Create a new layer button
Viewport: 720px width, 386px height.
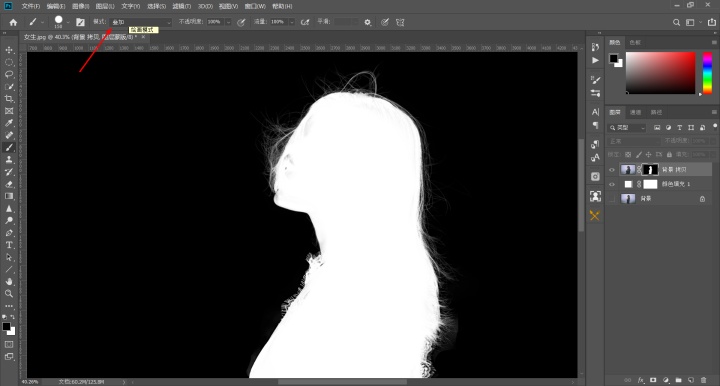(x=691, y=380)
